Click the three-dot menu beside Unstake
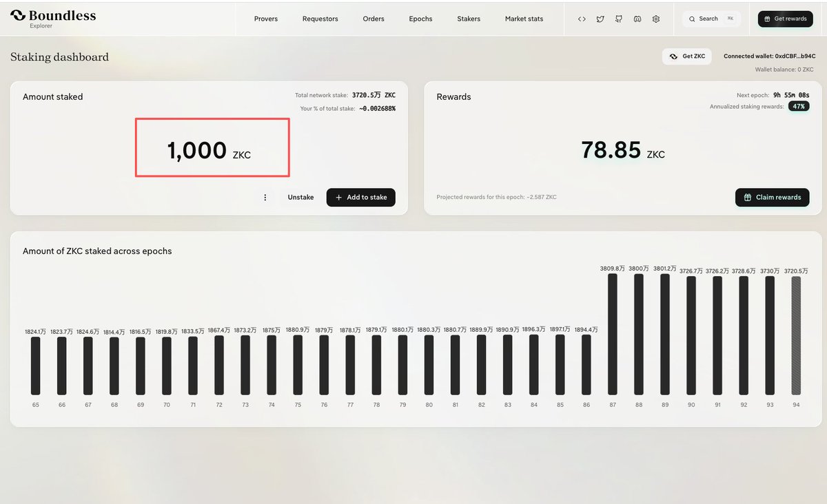827x504 pixels. 265,197
